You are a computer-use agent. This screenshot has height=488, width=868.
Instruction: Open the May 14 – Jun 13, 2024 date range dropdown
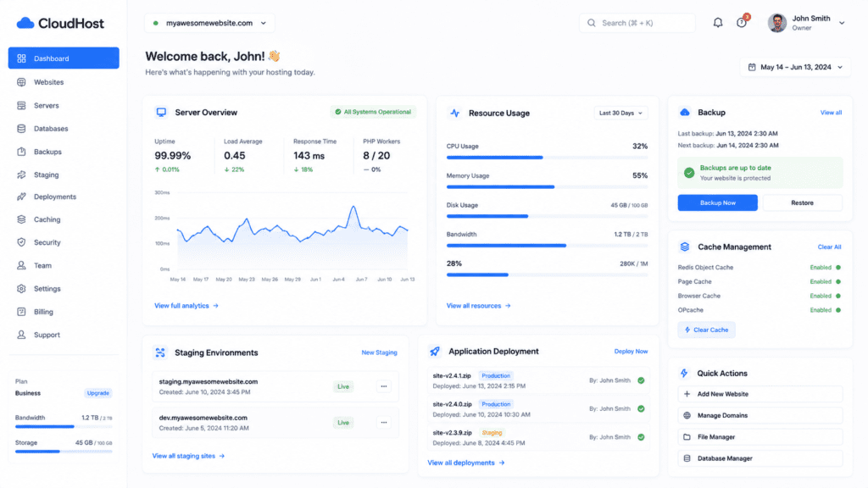pyautogui.click(x=795, y=67)
